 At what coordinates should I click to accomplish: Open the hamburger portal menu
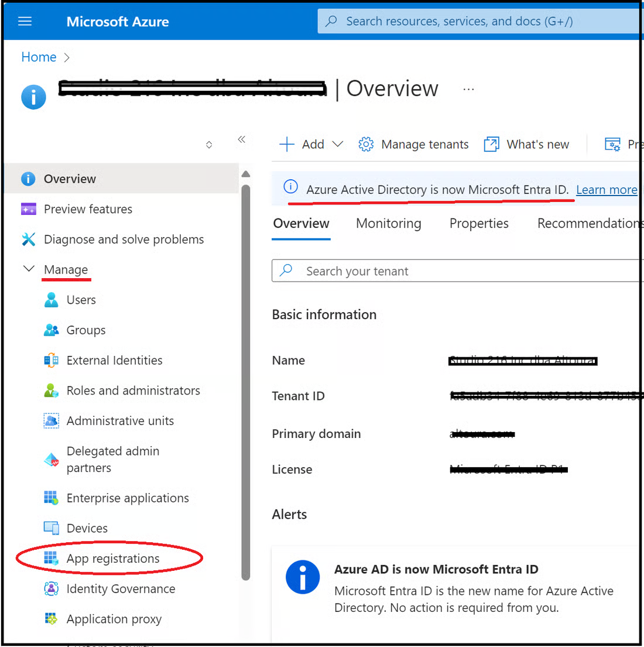25,21
